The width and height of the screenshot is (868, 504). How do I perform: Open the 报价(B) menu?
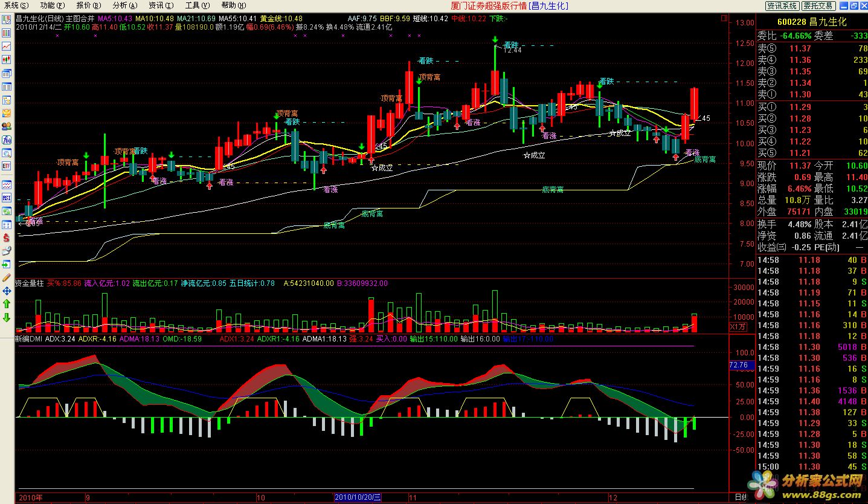point(88,5)
